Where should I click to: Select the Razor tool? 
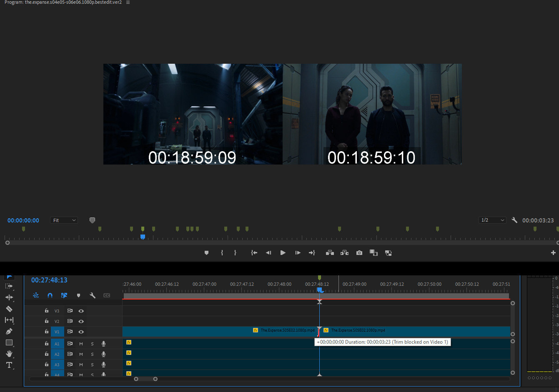pos(9,309)
